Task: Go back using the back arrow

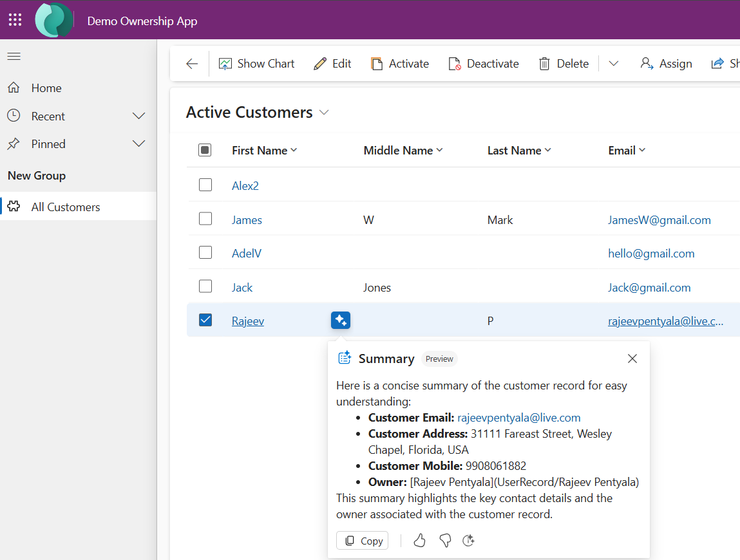Action: 192,64
